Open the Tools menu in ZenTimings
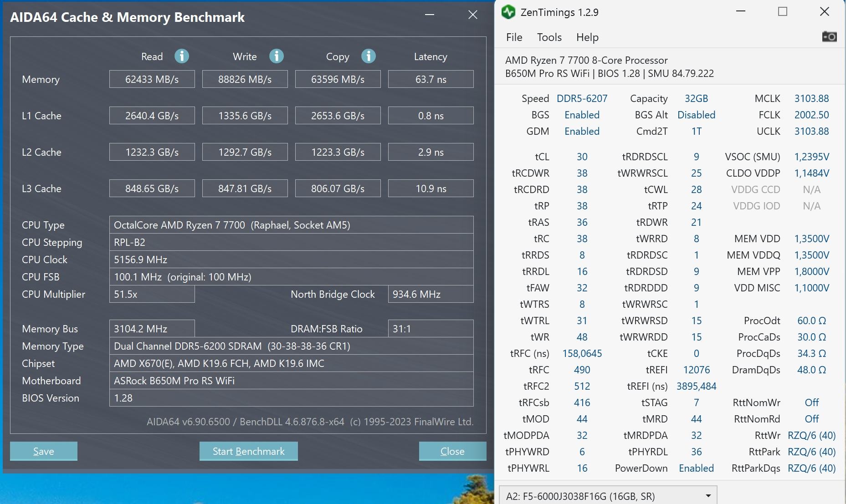 [x=549, y=37]
